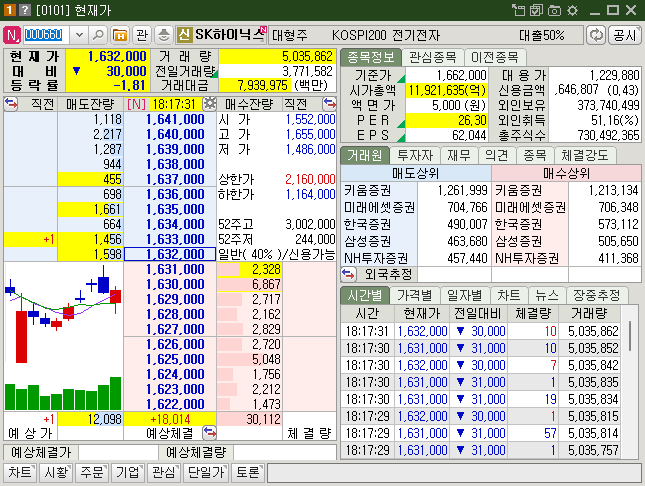The image size is (645, 486).
Task: Open the 체결강도 tab
Action: (x=585, y=155)
